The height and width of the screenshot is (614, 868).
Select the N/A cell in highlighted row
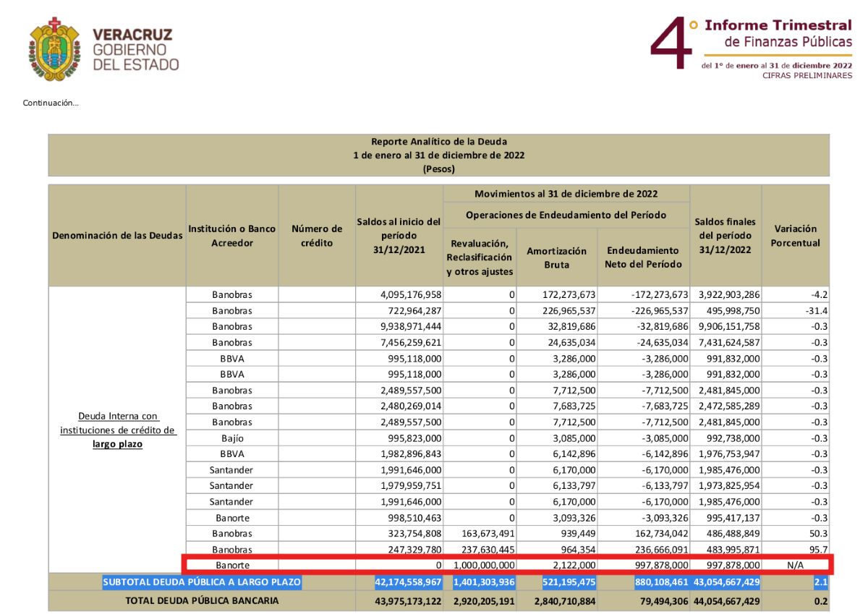pyautogui.click(x=795, y=565)
